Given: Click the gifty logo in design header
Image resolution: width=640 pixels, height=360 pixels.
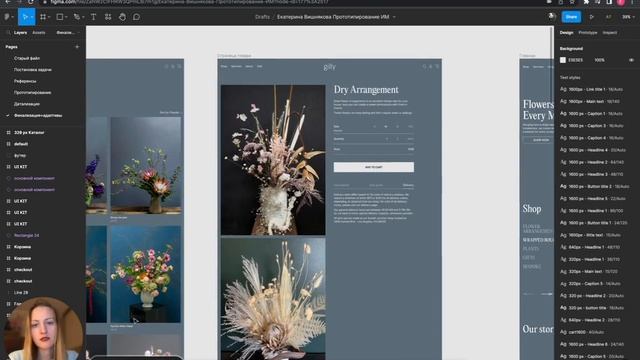Looking at the screenshot, I should [329, 67].
